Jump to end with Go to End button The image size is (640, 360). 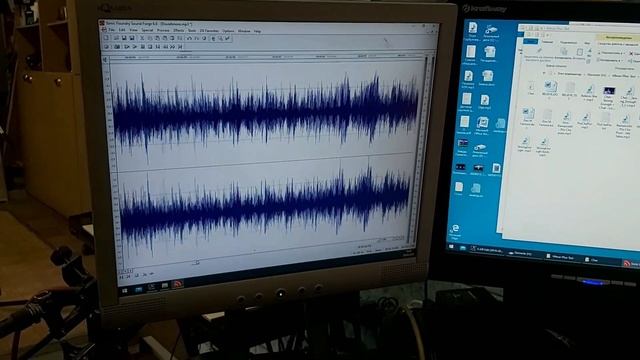[x=180, y=47]
